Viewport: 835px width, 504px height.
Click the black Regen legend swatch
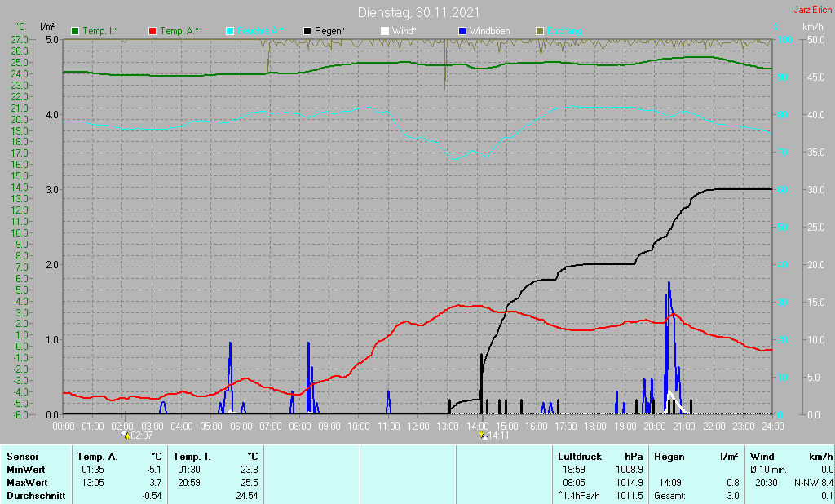click(307, 32)
